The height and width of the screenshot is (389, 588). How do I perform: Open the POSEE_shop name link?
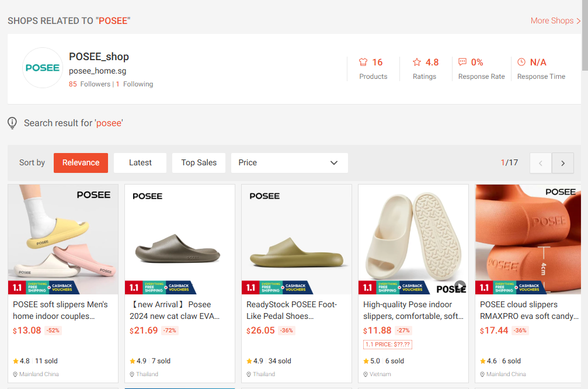tap(99, 57)
